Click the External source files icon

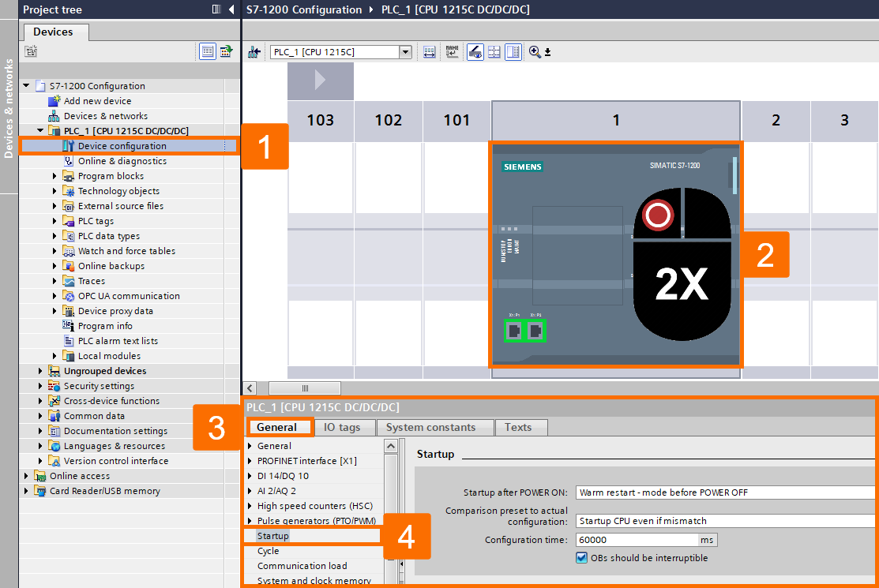click(69, 206)
